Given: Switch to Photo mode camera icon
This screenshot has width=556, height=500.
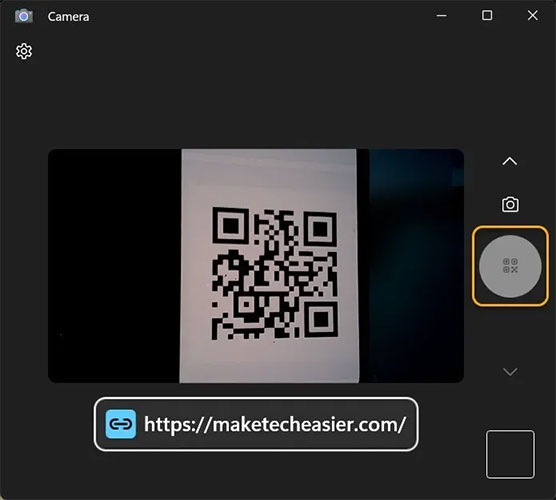Looking at the screenshot, I should [x=510, y=205].
